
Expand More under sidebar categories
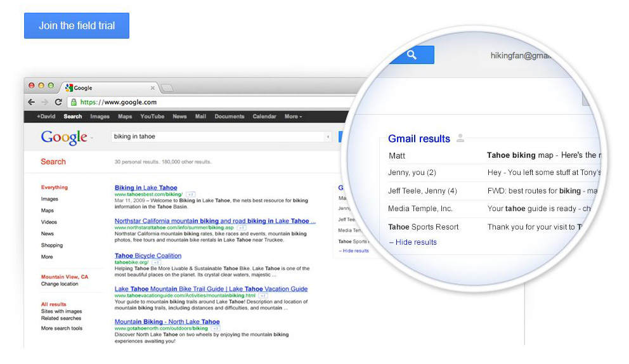point(47,257)
